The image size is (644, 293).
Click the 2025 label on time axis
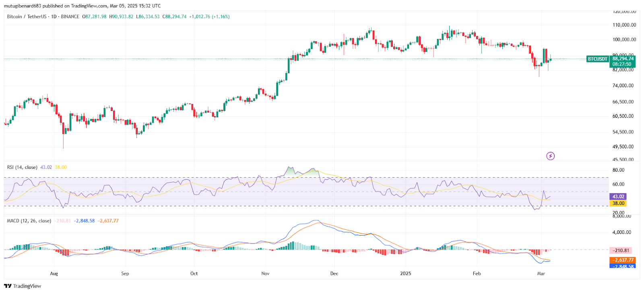point(406,274)
